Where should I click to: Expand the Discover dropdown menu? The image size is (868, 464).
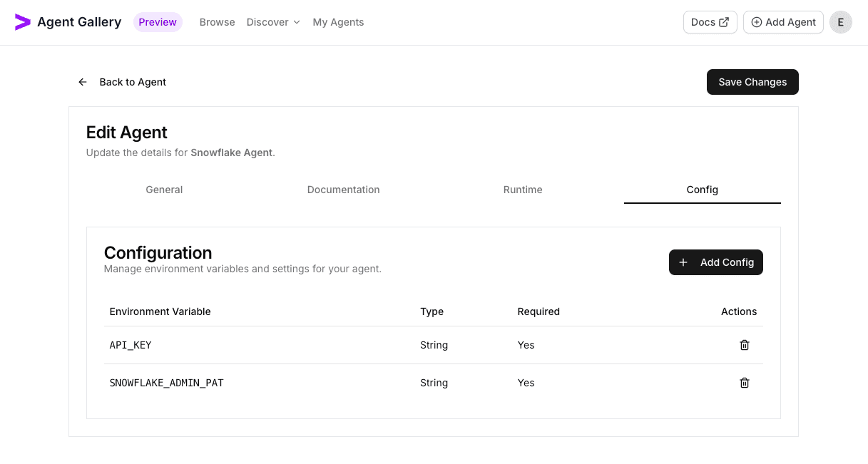pyautogui.click(x=273, y=22)
